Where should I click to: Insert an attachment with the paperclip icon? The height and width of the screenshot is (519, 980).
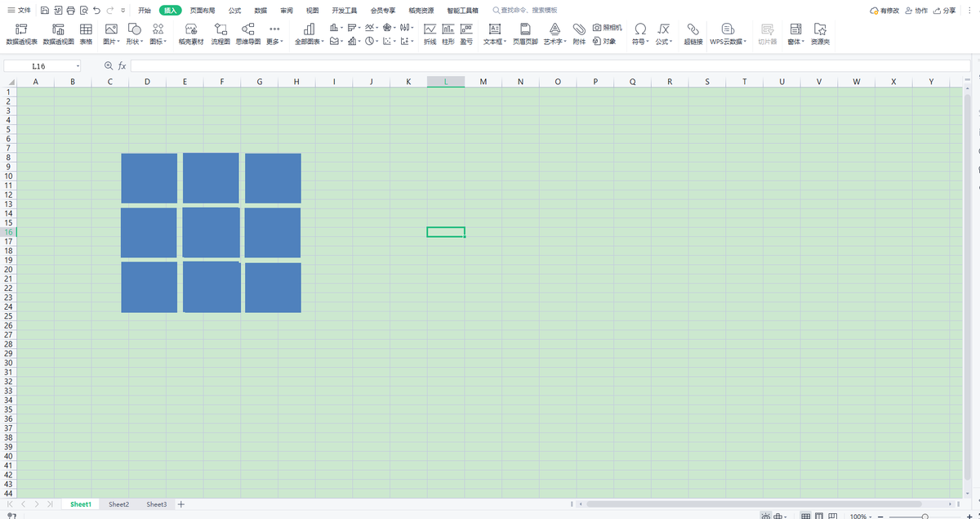point(579,33)
